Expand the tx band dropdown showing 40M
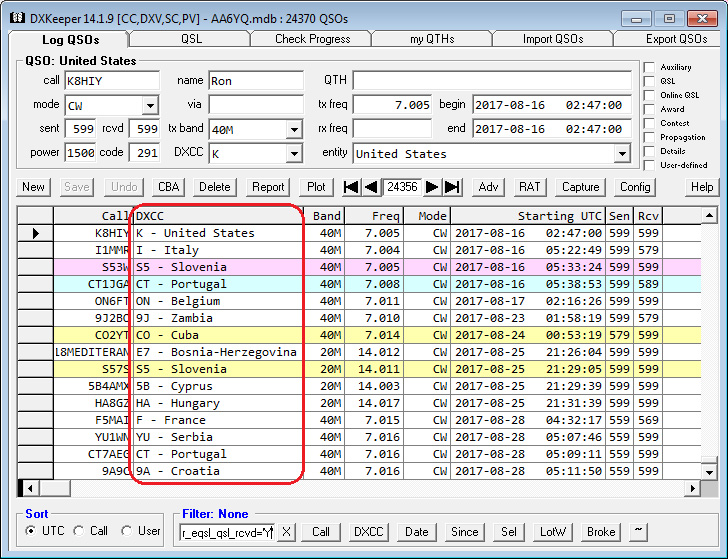728x559 pixels. (294, 130)
